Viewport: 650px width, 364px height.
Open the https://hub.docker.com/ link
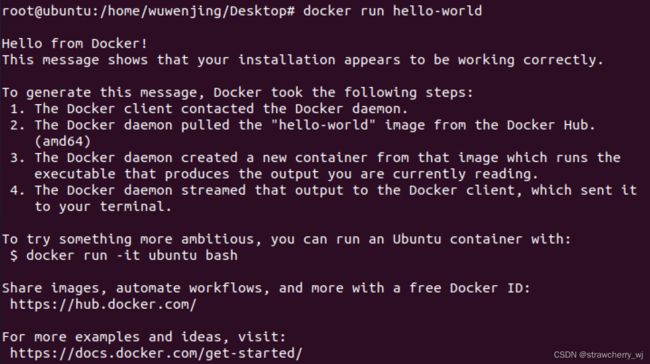coord(103,305)
